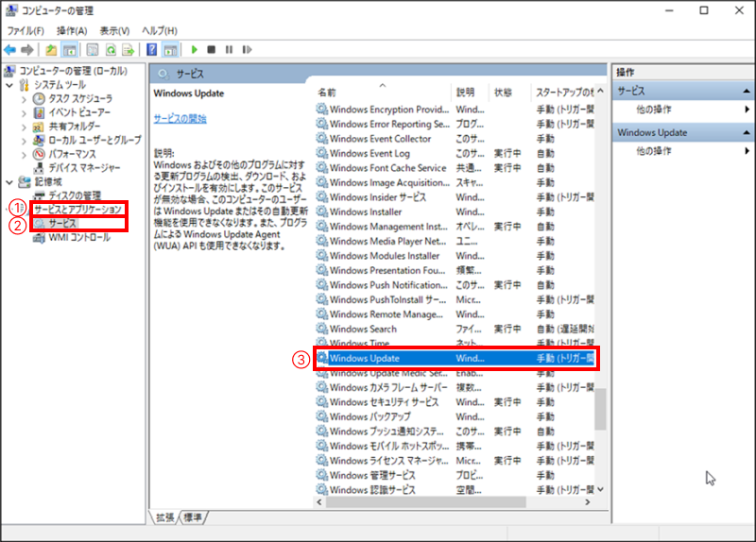The image size is (756, 542).
Task: Click the scroll up arrow of services list
Action: point(600,91)
